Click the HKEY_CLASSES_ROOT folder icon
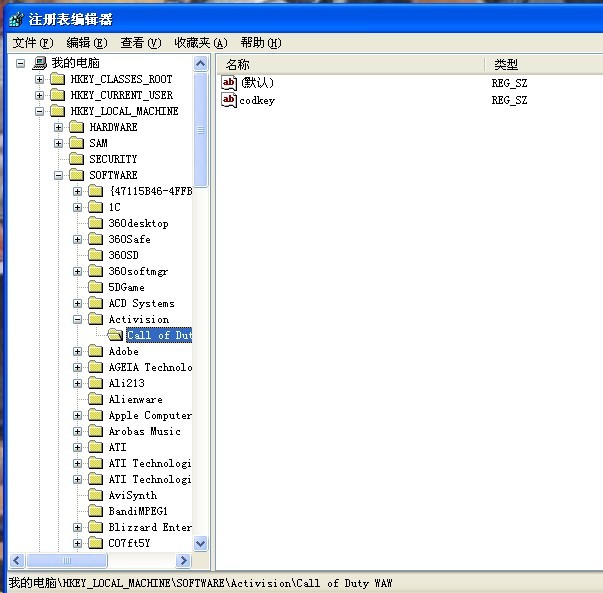Viewport: 603px width, 593px height. (58, 79)
